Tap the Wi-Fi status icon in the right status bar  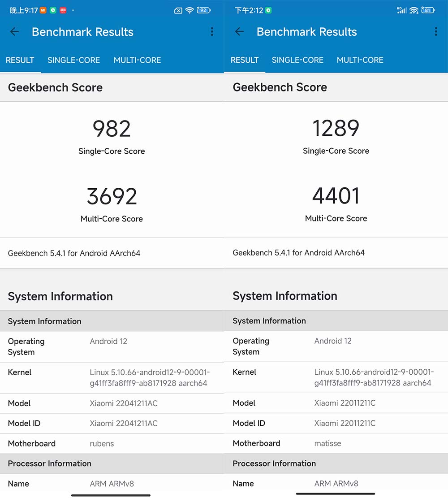click(414, 10)
